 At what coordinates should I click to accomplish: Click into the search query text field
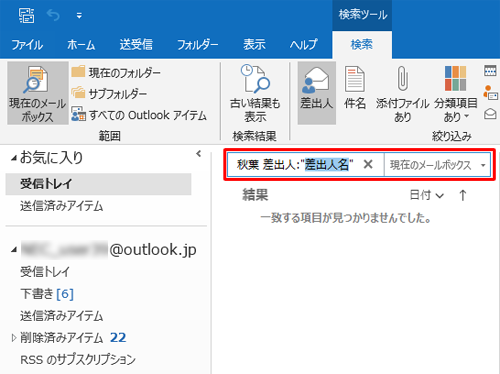295,165
